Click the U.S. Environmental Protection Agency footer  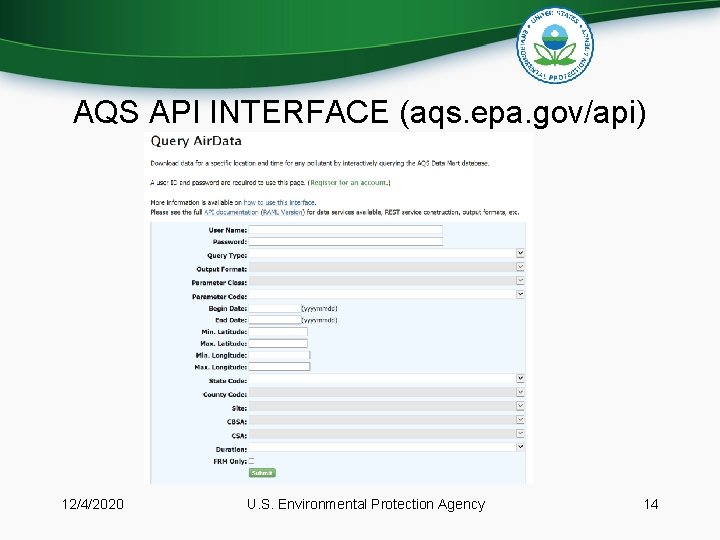click(x=366, y=504)
